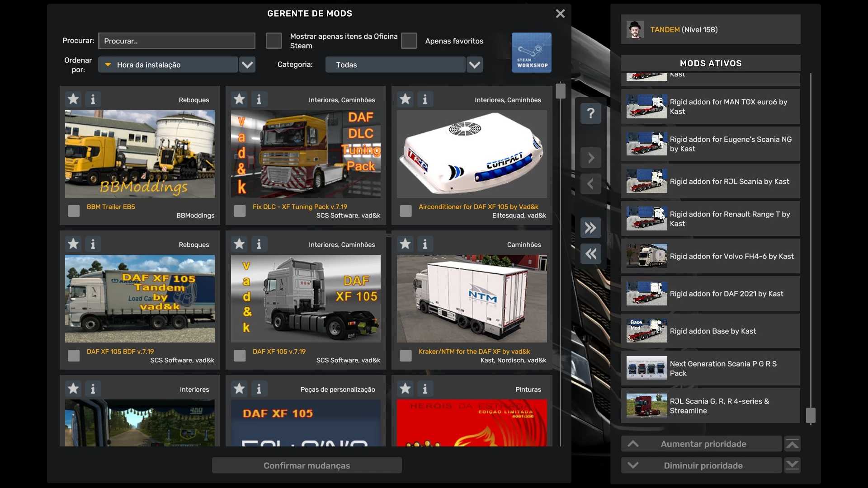This screenshot has height=488, width=868.
Task: Deactivate all mods with double left arrows
Action: [590, 254]
